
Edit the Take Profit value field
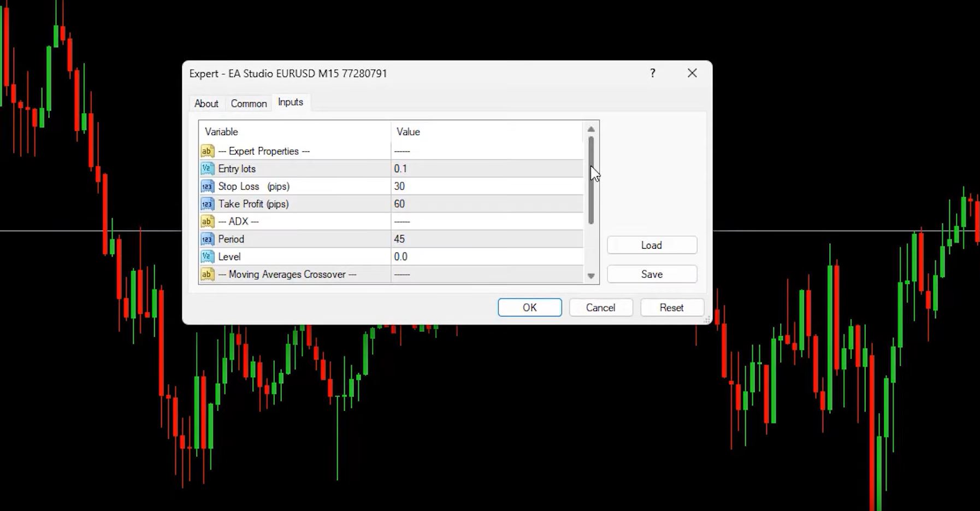(486, 203)
